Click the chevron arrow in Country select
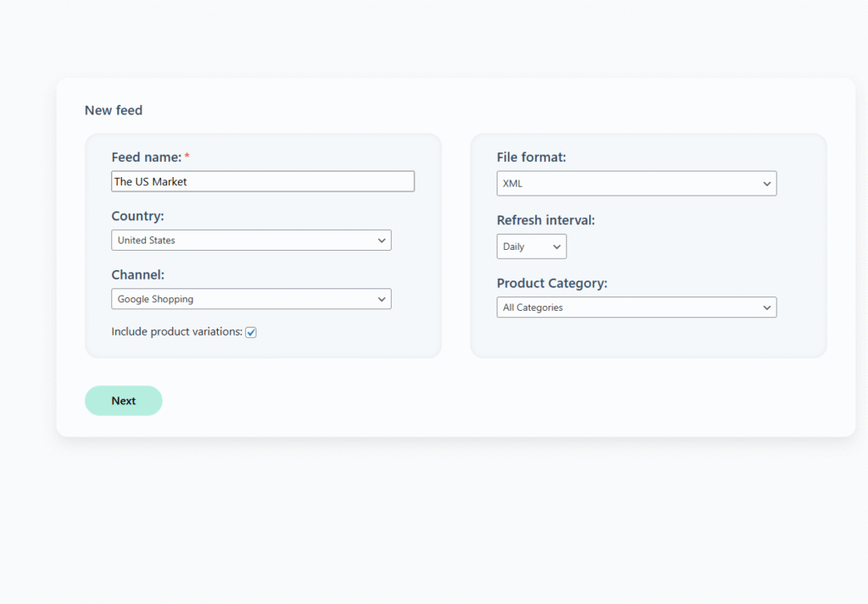Image resolution: width=868 pixels, height=604 pixels. [381, 241]
